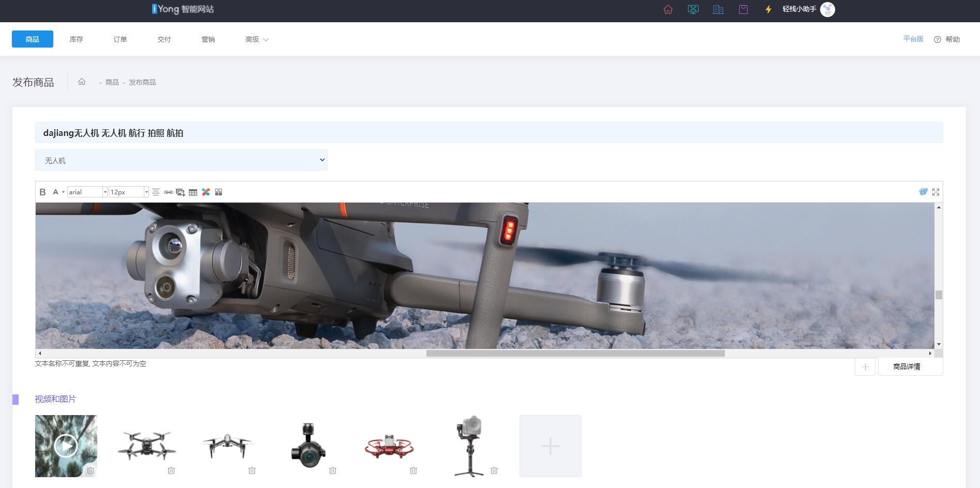Click the 商品 breadcrumb link

tap(112, 82)
